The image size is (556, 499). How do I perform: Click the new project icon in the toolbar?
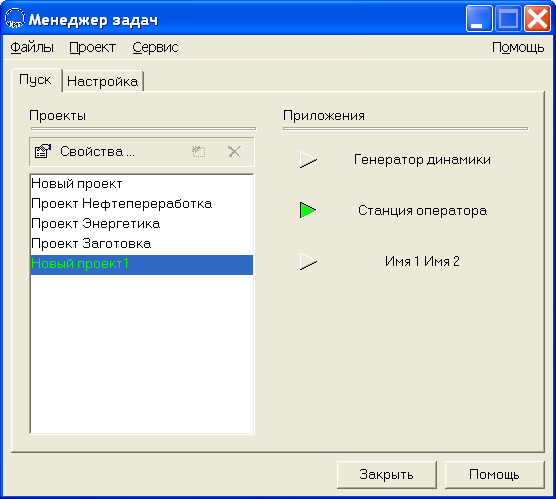point(199,151)
